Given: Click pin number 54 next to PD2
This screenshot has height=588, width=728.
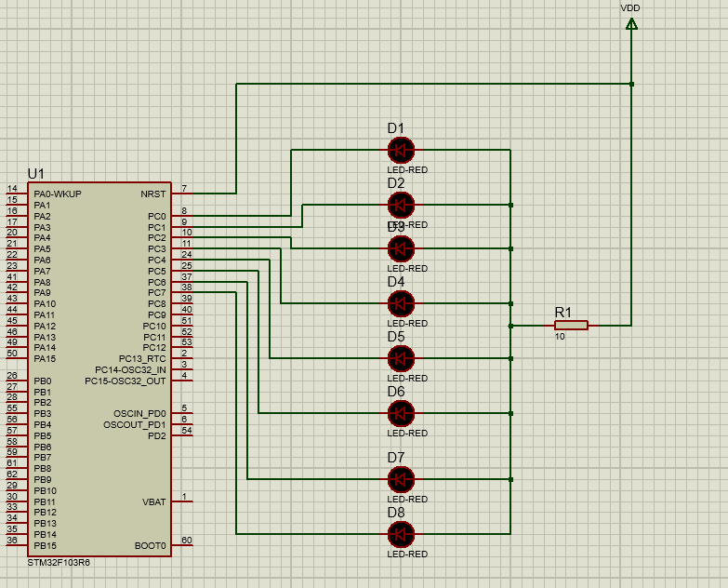Looking at the screenshot, I should pyautogui.click(x=187, y=431).
